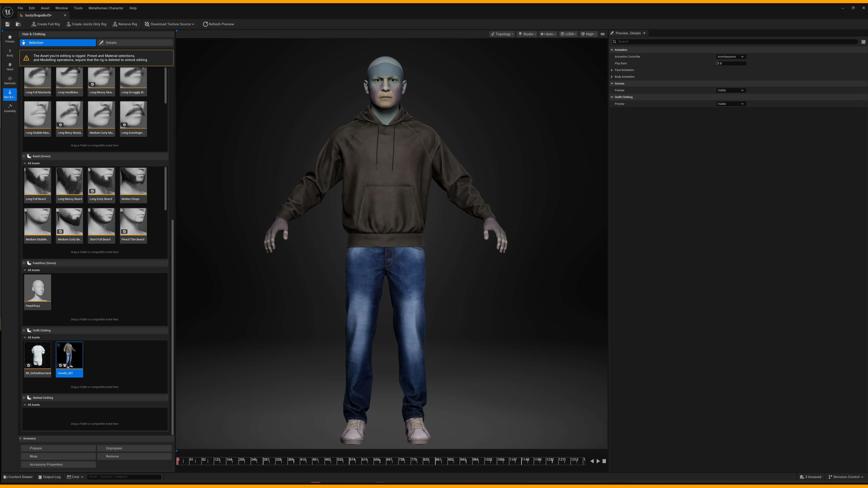Select the Mutton Chops beard thumbnail
This screenshot has width=868, height=488.
point(133,185)
